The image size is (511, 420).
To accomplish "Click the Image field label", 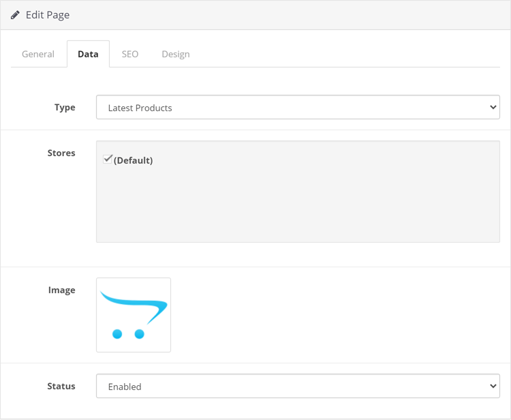I will [61, 290].
